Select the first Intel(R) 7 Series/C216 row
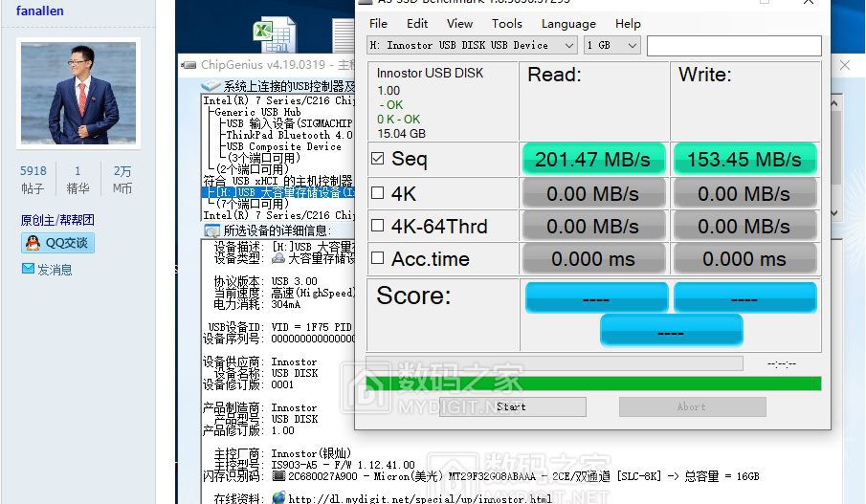Image resolution: width=866 pixels, height=504 pixels. (x=278, y=100)
